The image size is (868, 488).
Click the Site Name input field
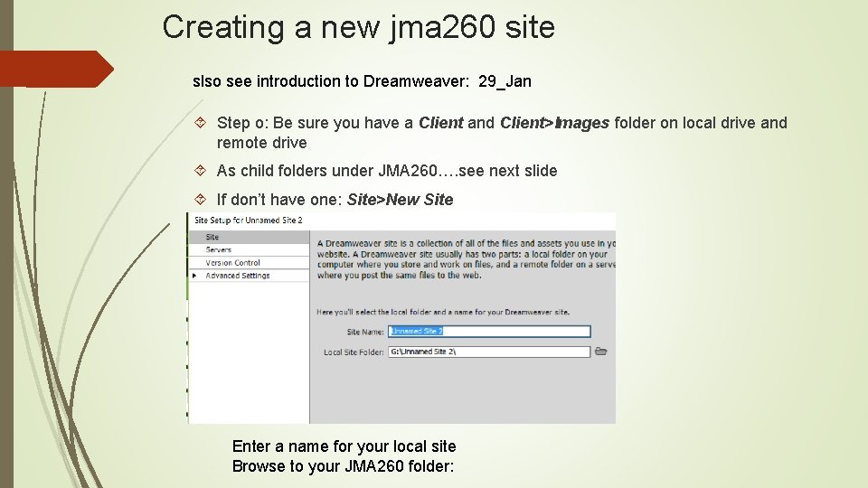click(x=489, y=332)
